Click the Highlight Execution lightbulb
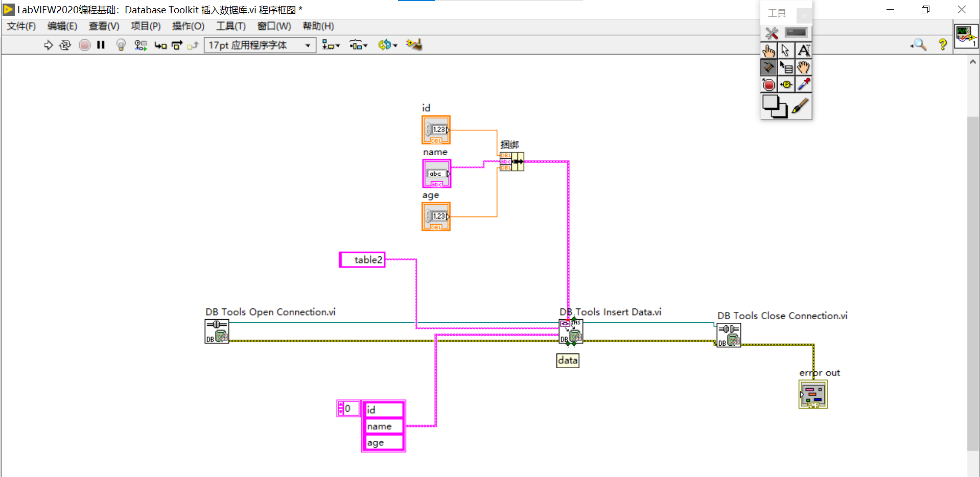Viewport: 980px width, 477px height. tap(121, 45)
